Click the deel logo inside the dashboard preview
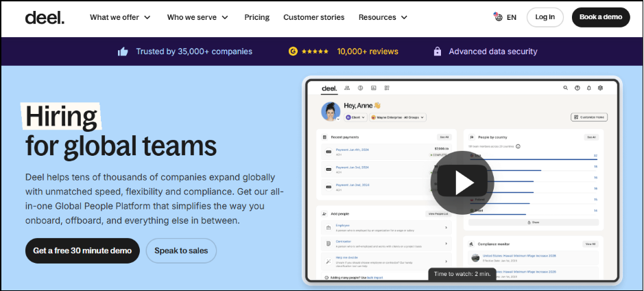Image resolution: width=644 pixels, height=291 pixels. click(329, 89)
